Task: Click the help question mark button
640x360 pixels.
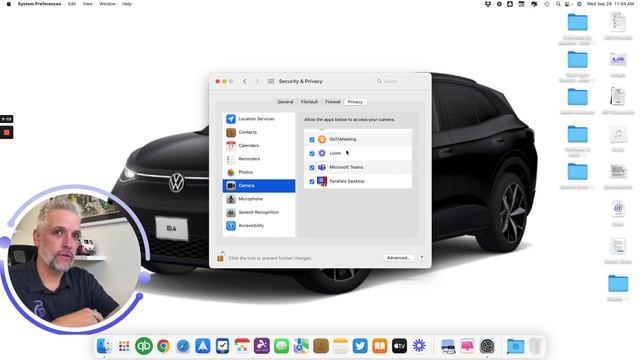Action: [422, 258]
